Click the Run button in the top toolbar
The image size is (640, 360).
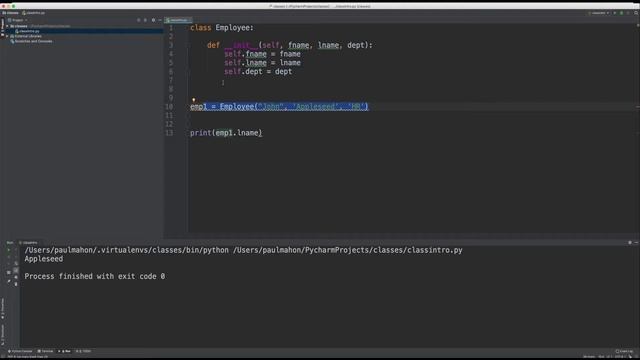615,13
